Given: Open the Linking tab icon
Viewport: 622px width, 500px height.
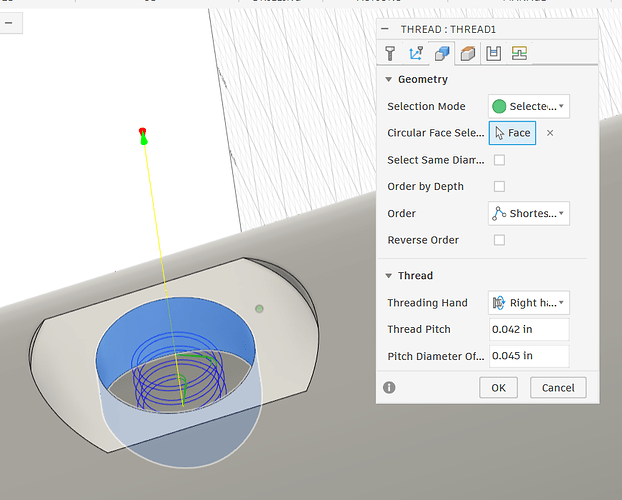Looking at the screenshot, I should [519, 53].
